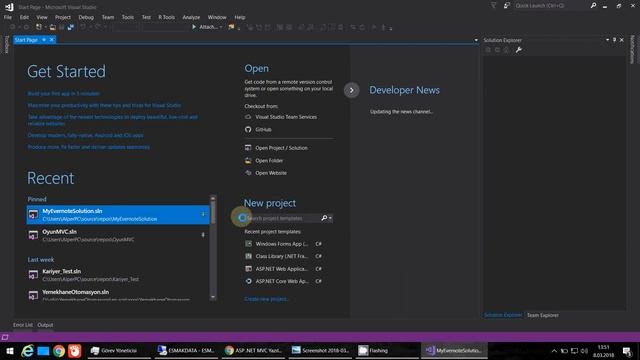Viewport: 640px width, 360px height.
Task: Open Kariyer_Test.sln from last week
Action: tap(118, 275)
